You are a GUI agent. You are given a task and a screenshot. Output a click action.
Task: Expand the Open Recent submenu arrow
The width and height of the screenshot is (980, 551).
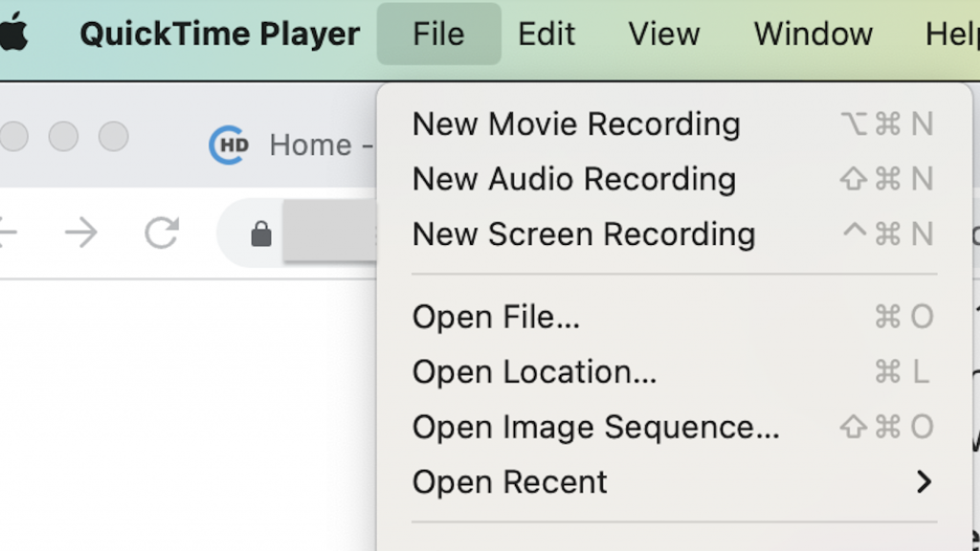[x=924, y=482]
